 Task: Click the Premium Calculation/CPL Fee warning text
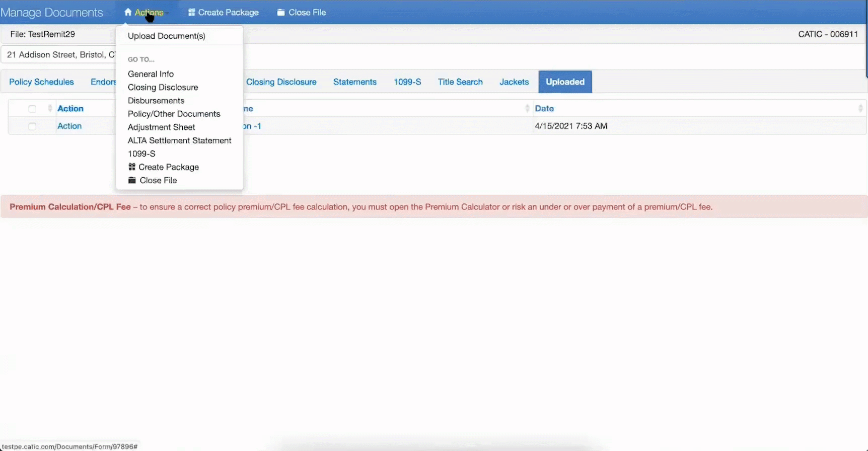click(361, 207)
